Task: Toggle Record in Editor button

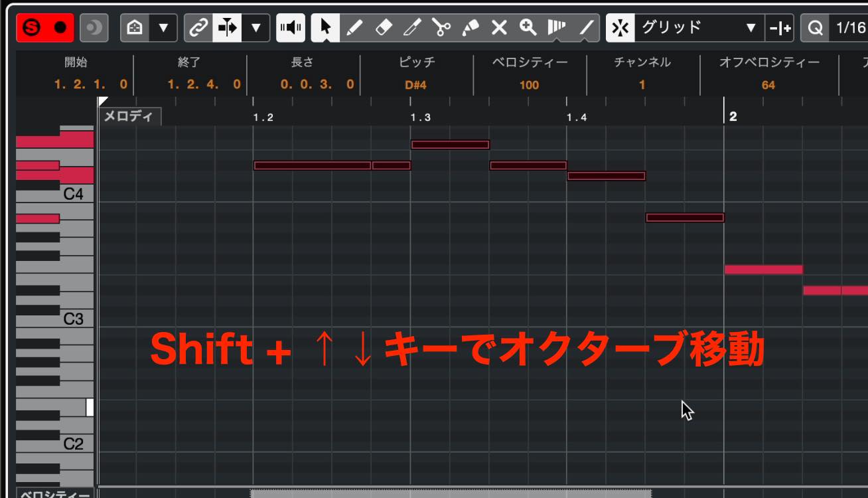Action: (60, 28)
